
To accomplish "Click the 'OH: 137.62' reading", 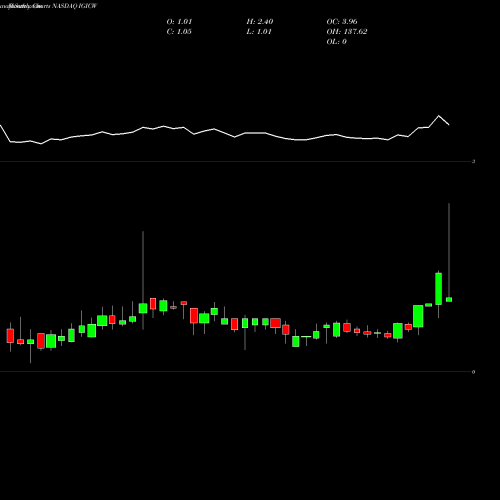I will tap(347, 32).
